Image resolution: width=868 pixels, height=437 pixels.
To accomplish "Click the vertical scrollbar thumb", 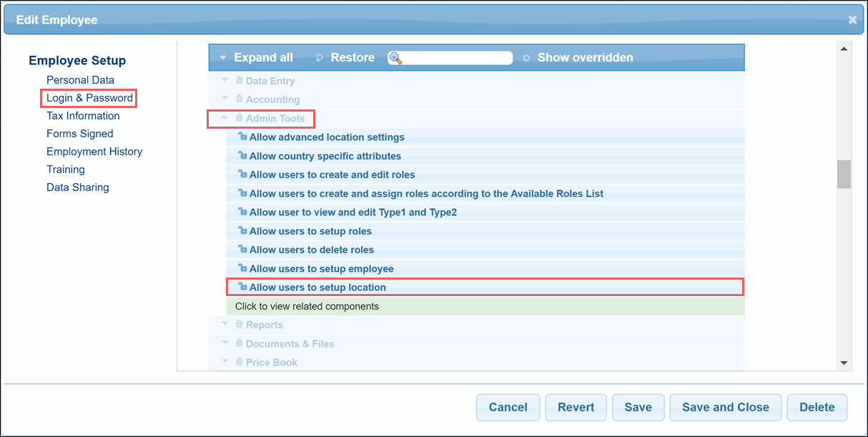I will (x=844, y=174).
